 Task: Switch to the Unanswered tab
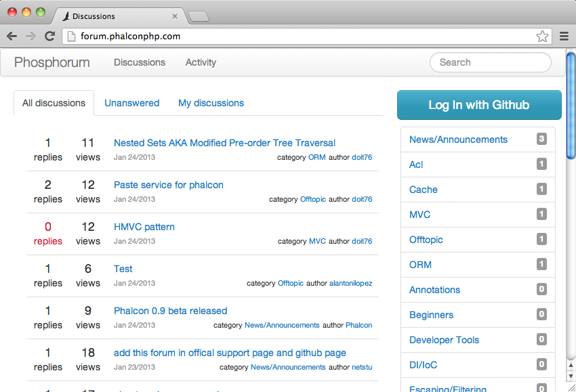point(131,103)
